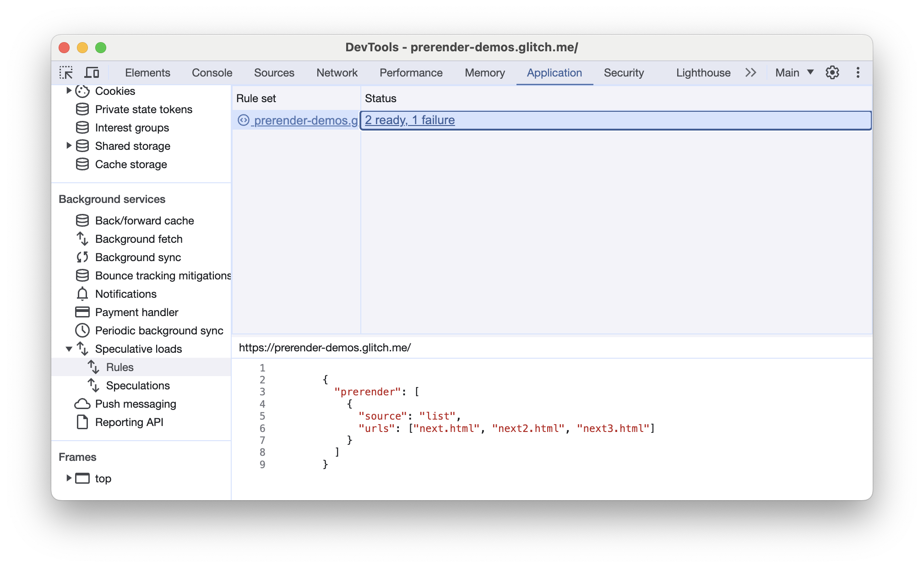Click the speculative loads icon next to Rules
This screenshot has width=924, height=568.
pos(94,367)
